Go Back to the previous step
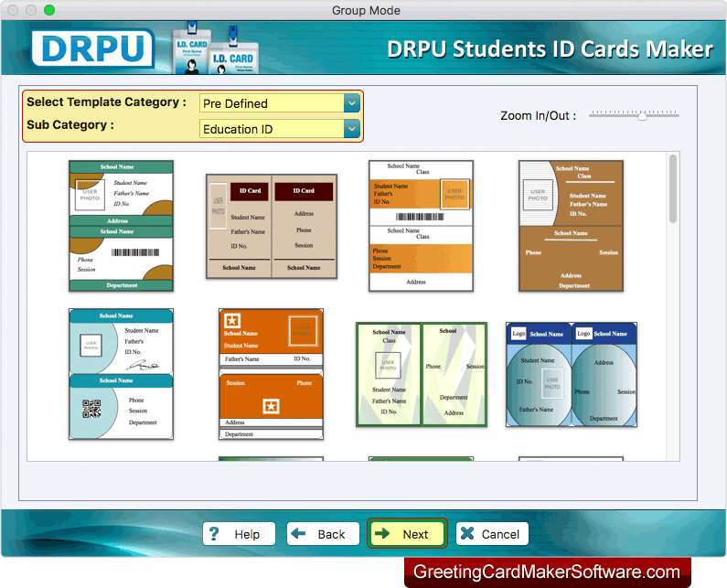 pos(323,534)
